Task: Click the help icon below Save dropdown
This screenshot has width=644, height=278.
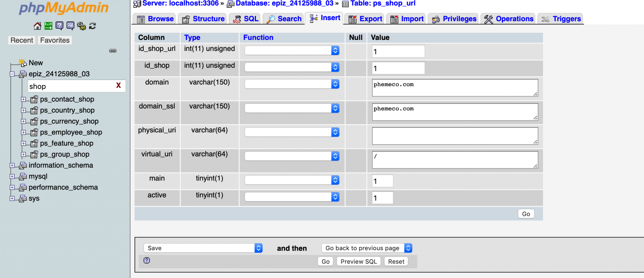Action: (147, 260)
